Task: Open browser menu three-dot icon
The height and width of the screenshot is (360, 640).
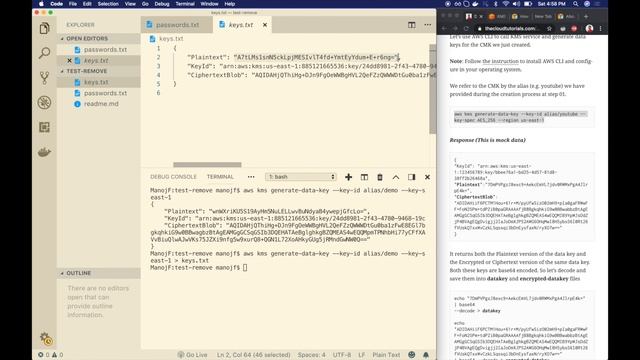Action: [600, 29]
